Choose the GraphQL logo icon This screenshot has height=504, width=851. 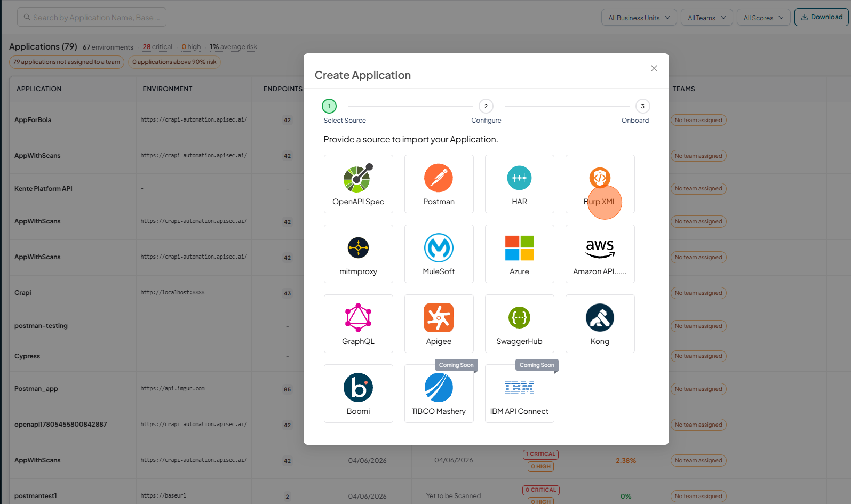click(358, 318)
